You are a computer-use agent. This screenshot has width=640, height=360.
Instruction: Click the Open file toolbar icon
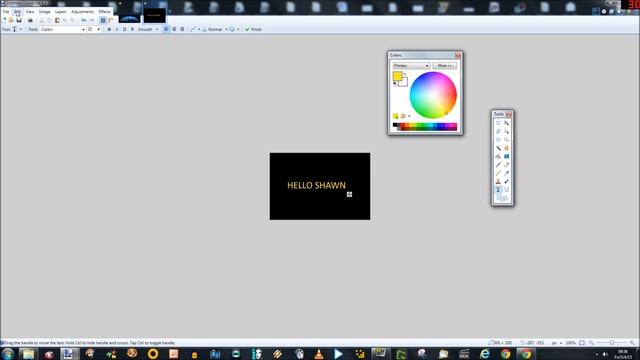(11, 20)
